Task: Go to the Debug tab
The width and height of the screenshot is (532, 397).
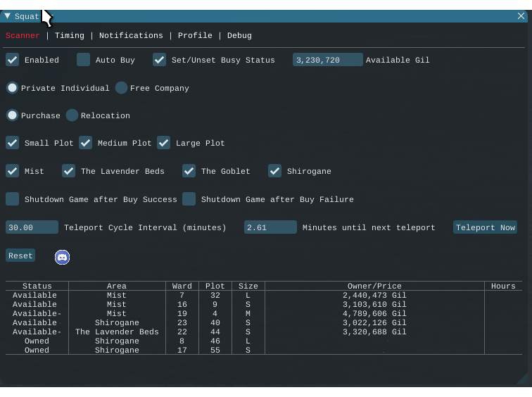Action: tap(239, 35)
